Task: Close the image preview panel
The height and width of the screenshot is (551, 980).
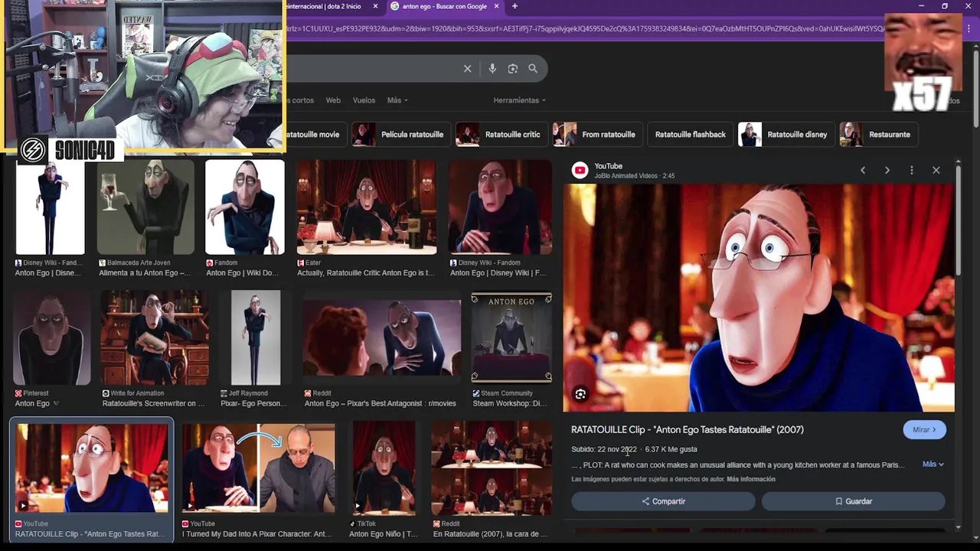Action: [936, 170]
